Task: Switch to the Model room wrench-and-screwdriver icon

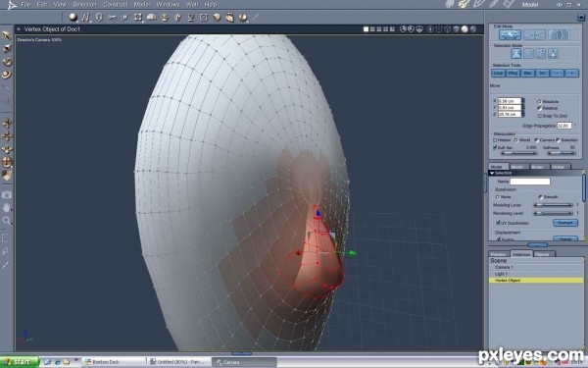Action: point(465,4)
